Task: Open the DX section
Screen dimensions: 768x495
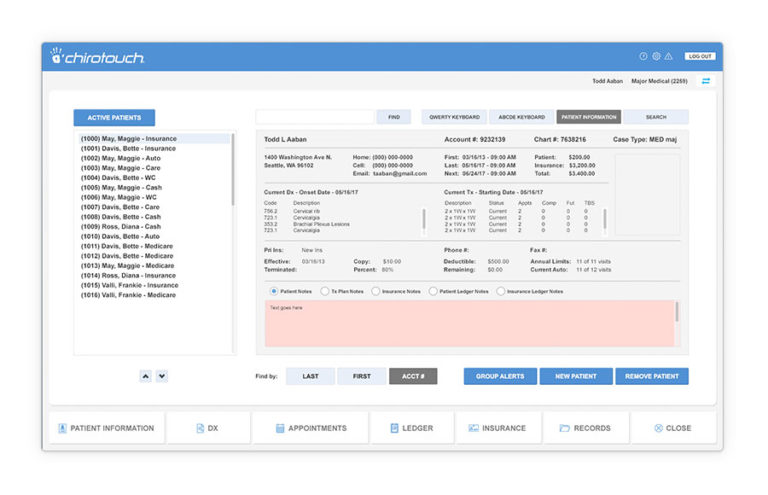Action: [207, 428]
